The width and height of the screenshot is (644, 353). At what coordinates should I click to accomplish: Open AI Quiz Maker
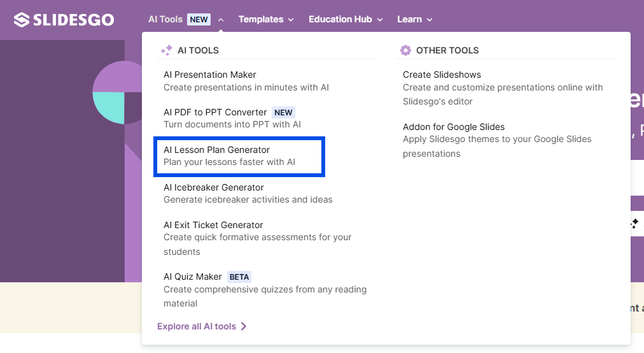193,277
